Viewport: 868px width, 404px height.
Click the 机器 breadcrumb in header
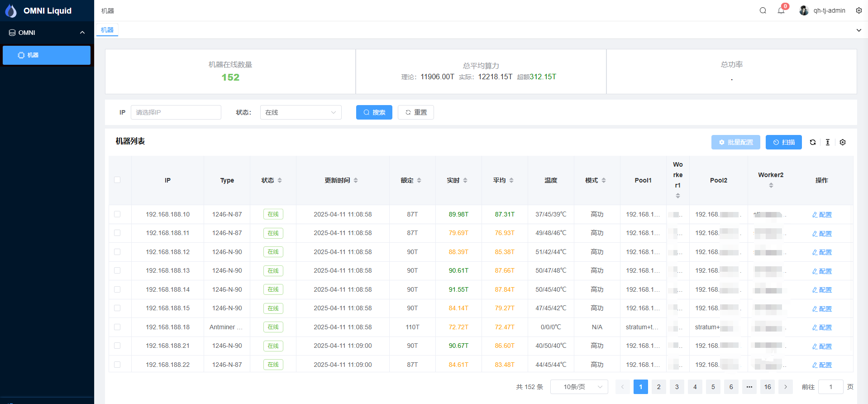[108, 11]
